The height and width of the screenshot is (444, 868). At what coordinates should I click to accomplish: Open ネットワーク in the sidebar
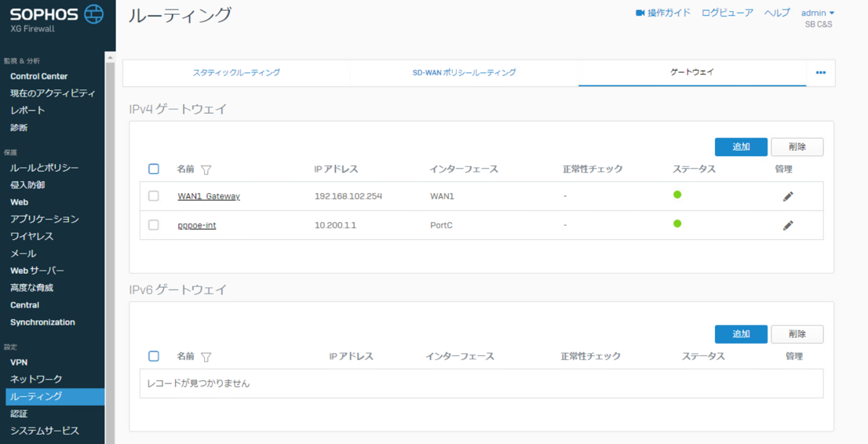point(36,379)
